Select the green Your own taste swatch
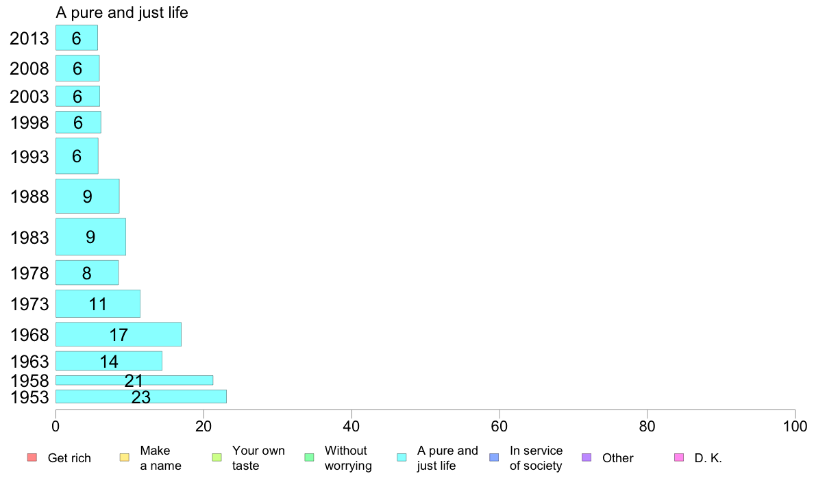Screen dimensions: 814x504 point(217,457)
